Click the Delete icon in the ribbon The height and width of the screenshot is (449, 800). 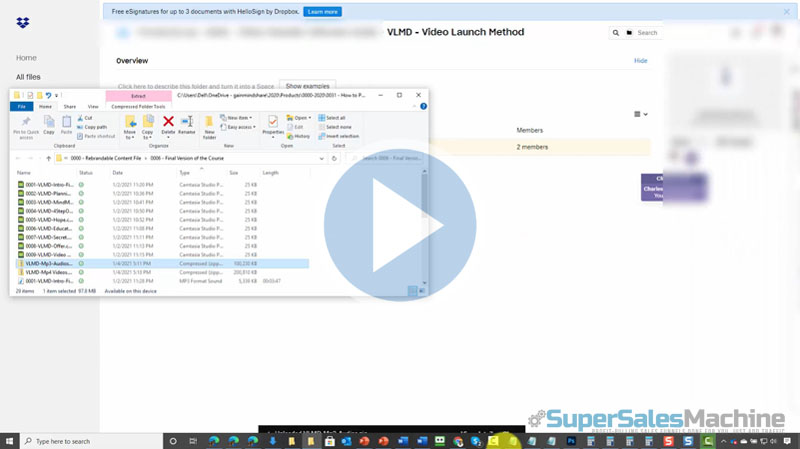pos(168,123)
